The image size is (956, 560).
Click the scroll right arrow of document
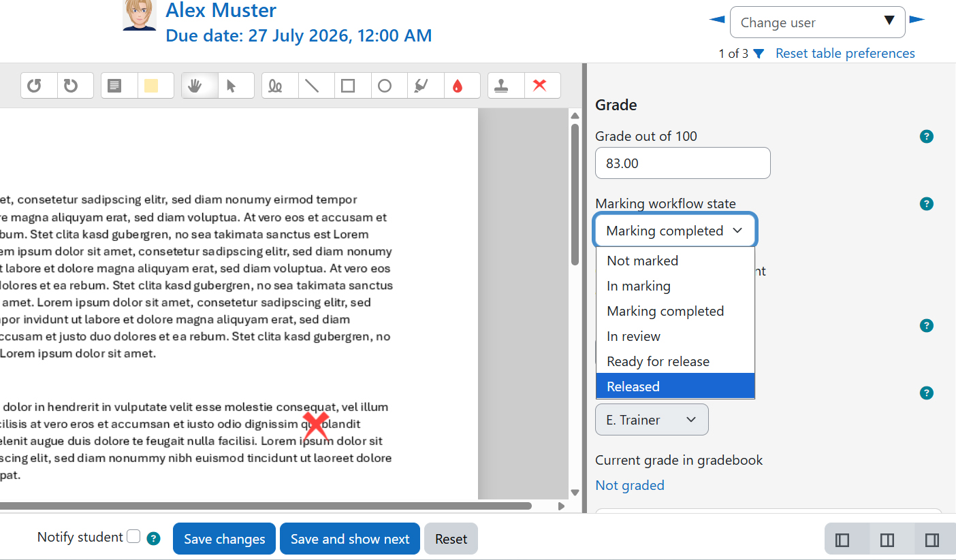coord(561,506)
